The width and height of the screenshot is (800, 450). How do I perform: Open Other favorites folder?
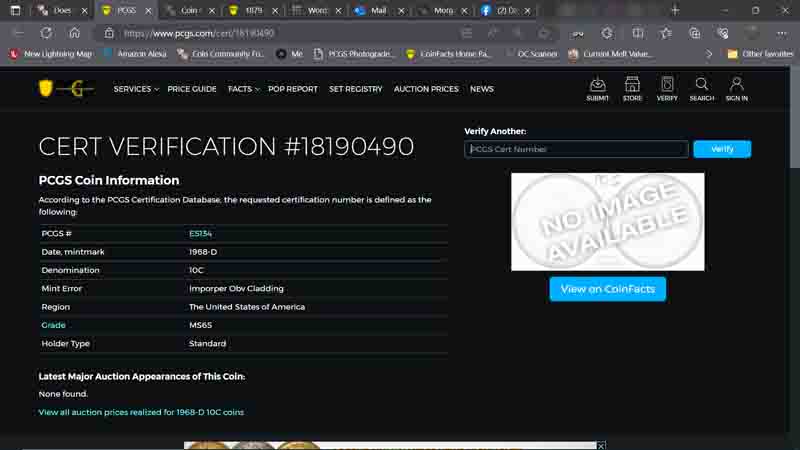point(760,54)
